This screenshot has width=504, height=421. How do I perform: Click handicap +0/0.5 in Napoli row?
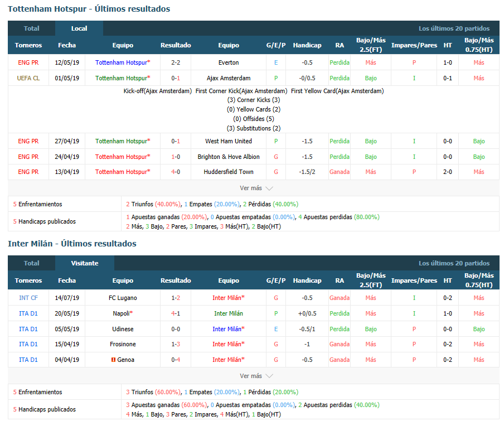tap(307, 313)
